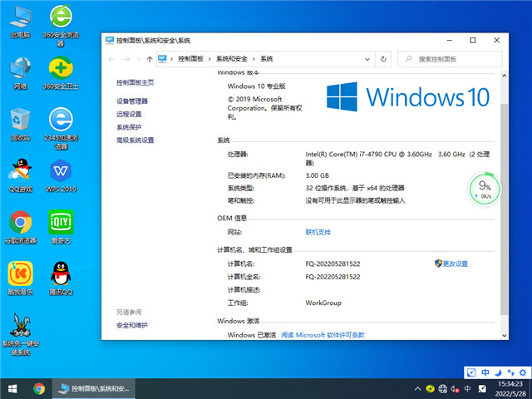This screenshot has height=399, width=532.
Task: Show hidden tray icons chevron
Action: (417, 389)
